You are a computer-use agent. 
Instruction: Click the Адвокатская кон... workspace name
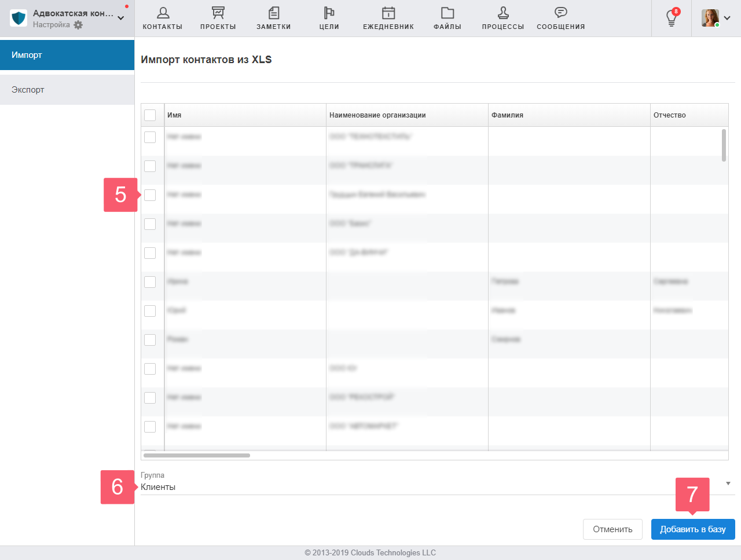pos(73,13)
